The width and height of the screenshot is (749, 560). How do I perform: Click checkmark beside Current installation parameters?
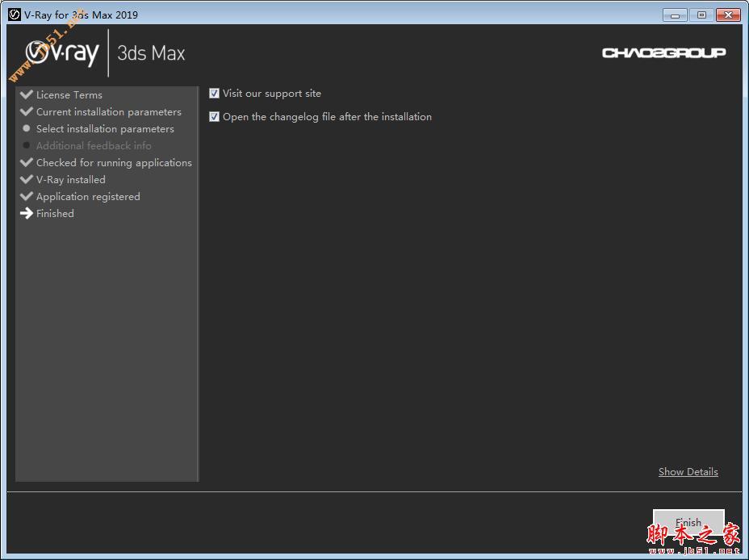click(x=27, y=111)
